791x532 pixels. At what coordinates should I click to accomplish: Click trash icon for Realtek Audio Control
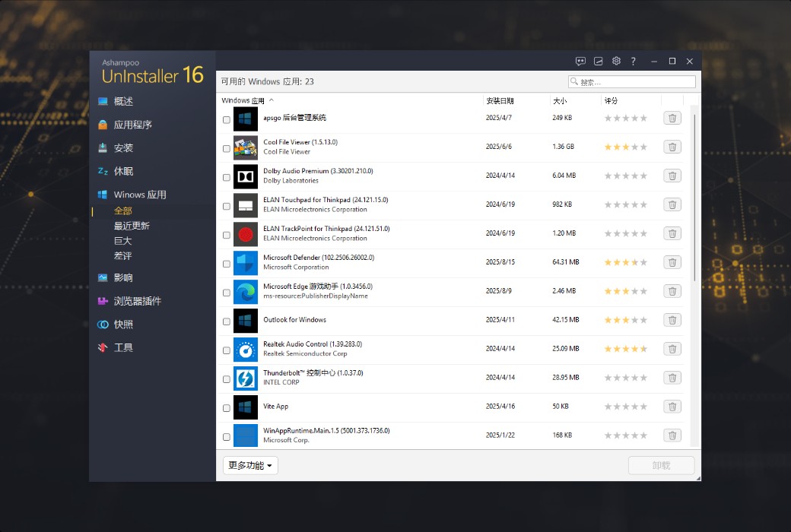point(672,348)
